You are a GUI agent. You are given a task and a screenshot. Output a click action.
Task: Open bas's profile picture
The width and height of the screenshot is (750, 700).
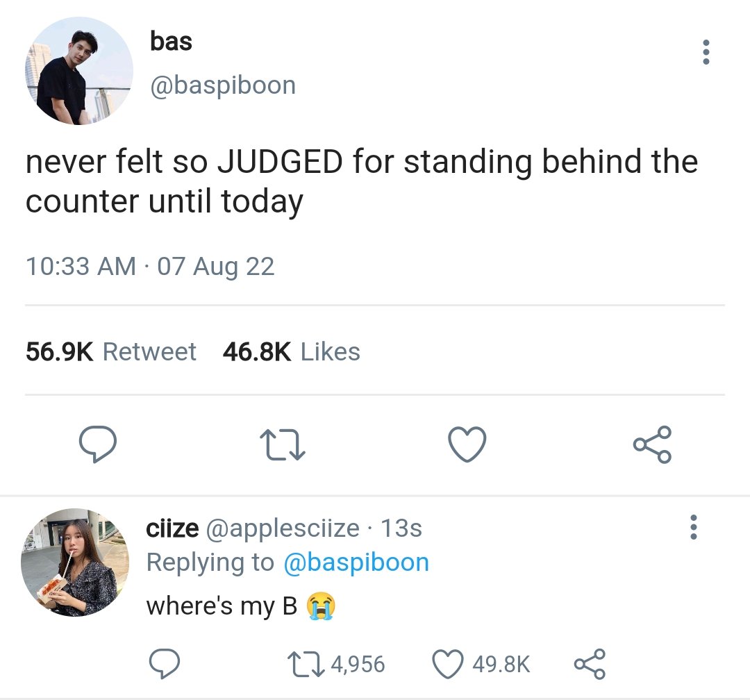pos(79,71)
